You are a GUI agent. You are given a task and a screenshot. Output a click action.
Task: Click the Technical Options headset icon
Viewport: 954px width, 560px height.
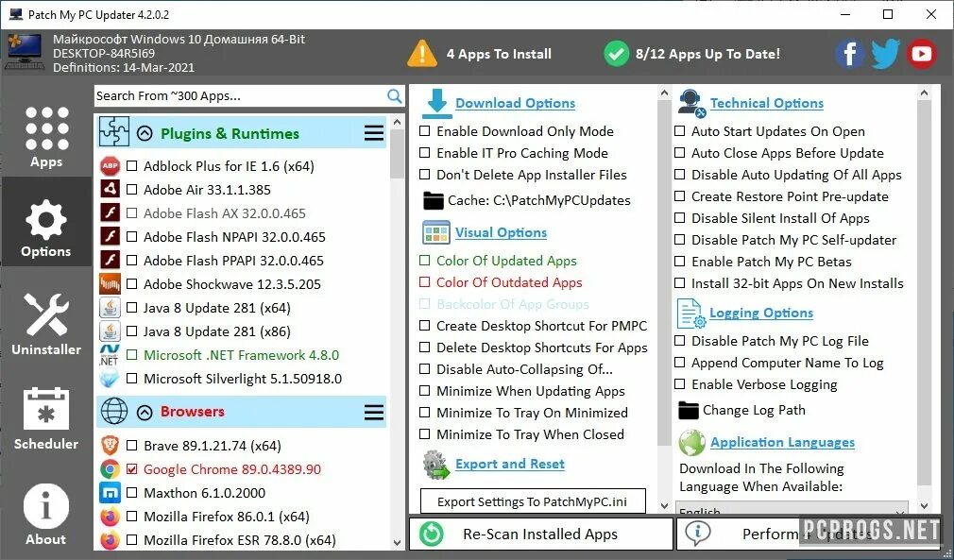tap(691, 103)
